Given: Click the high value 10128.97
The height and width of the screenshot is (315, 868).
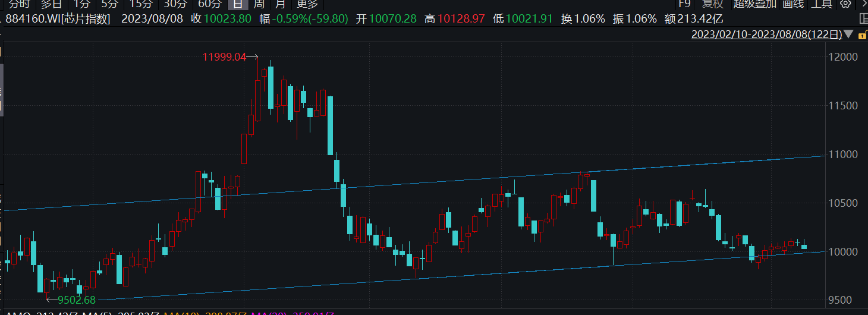Looking at the screenshot, I should (461, 18).
